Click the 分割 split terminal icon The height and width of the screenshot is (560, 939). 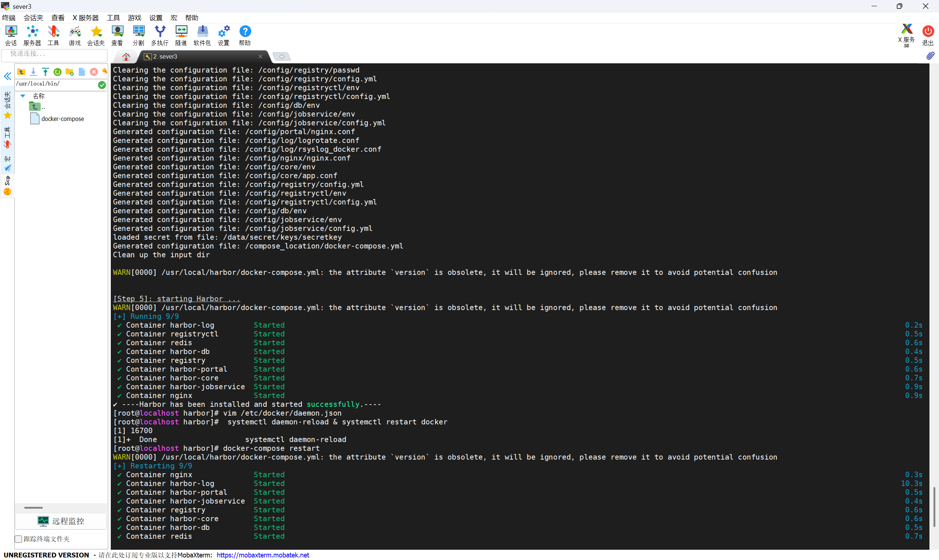138,36
